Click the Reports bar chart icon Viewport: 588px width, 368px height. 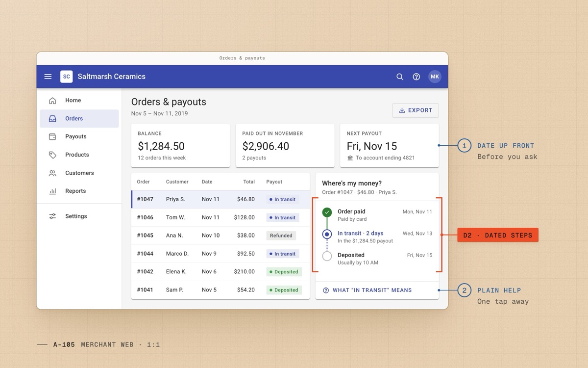52,191
